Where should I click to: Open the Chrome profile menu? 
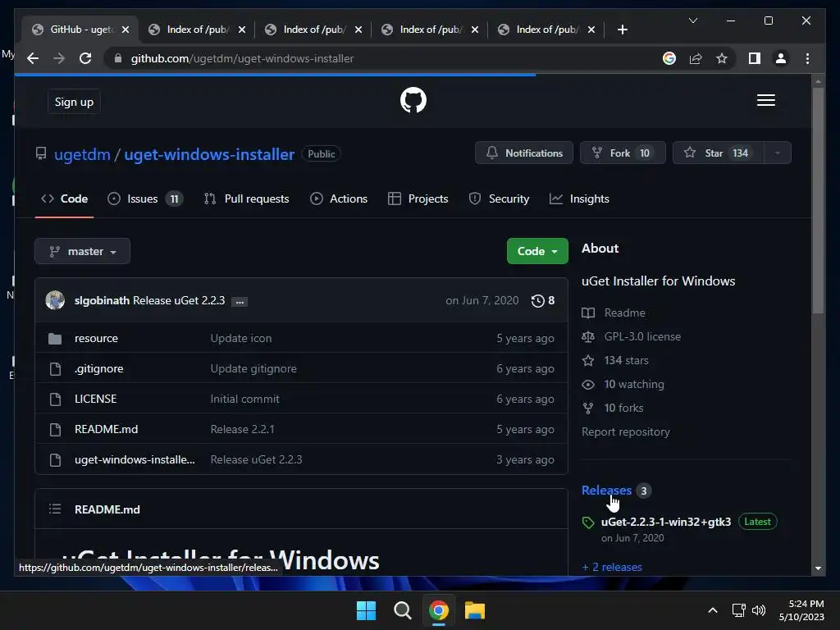pyautogui.click(x=781, y=58)
